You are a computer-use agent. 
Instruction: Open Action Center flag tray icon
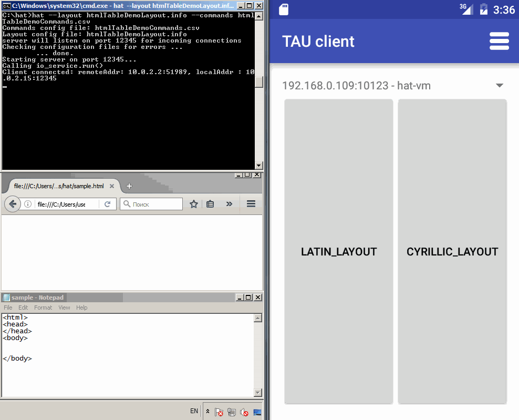point(219,412)
